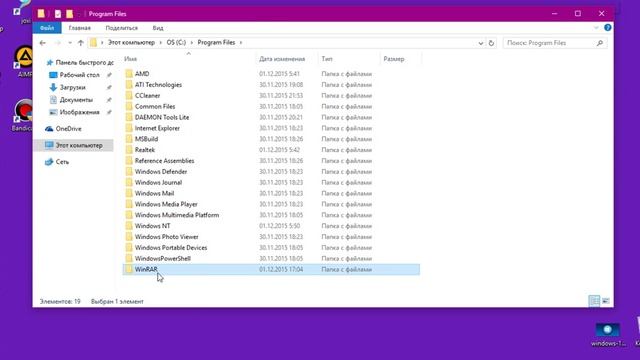640x360 pixels.
Task: Open dropdown arrow after OS (C:) breadcrumb
Action: 191,42
